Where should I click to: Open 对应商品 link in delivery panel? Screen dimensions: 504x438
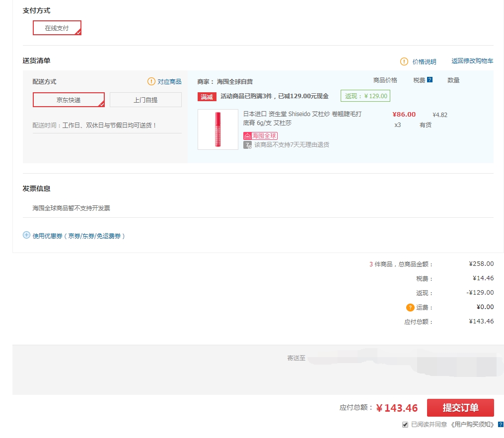coord(169,81)
